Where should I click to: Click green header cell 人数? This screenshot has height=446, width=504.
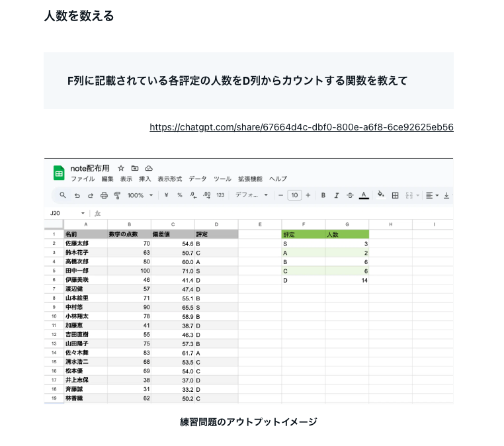(347, 234)
